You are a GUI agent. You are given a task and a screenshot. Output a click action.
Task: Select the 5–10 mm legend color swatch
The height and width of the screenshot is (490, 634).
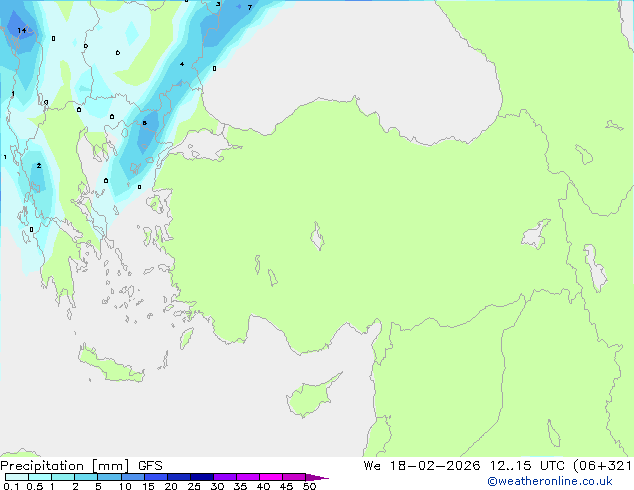point(110,477)
